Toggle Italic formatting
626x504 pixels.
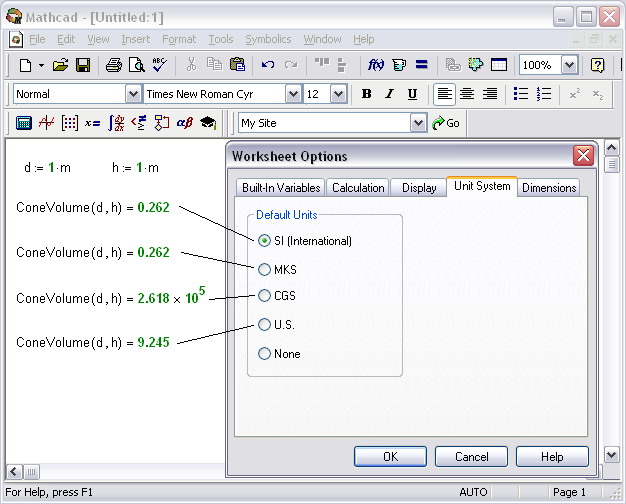click(x=390, y=94)
